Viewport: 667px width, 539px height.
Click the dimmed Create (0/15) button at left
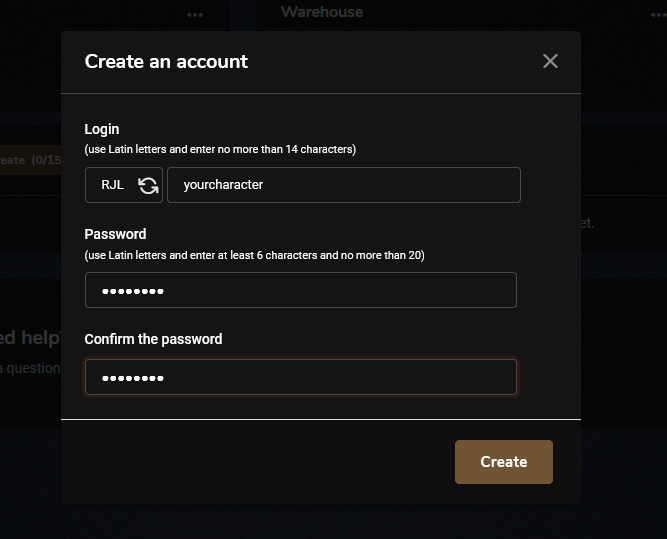28,159
